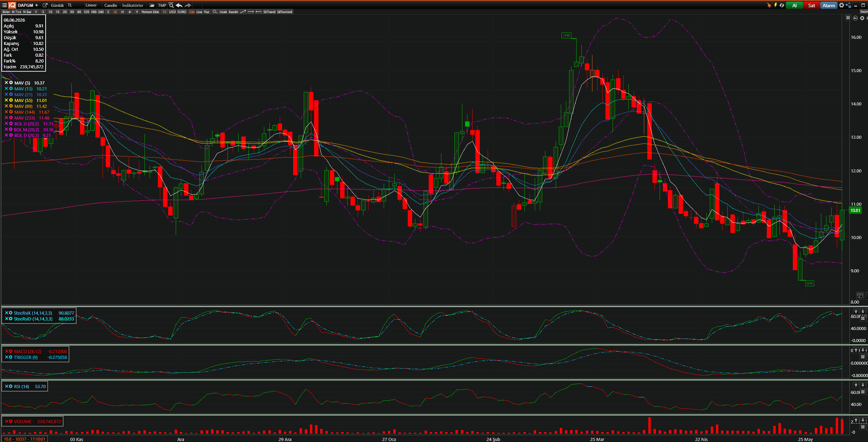Image resolution: width=868 pixels, height=442 pixels.
Task: Click the SilTrend button
Action: click(269, 12)
